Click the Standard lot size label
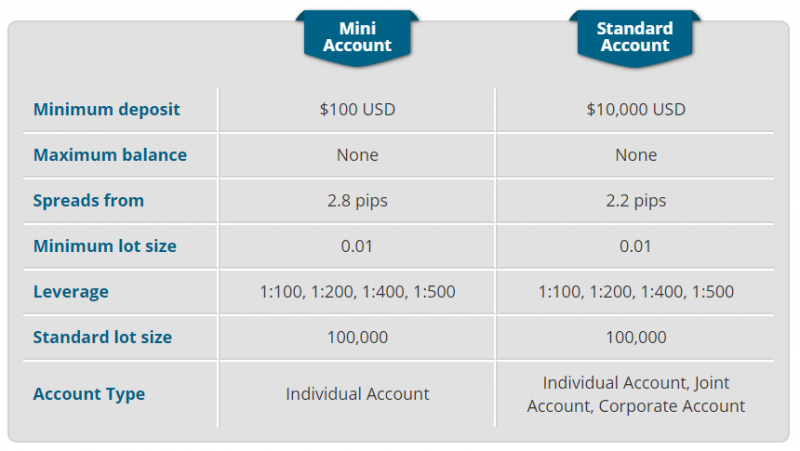Screen dimensions: 800x451 (103, 337)
